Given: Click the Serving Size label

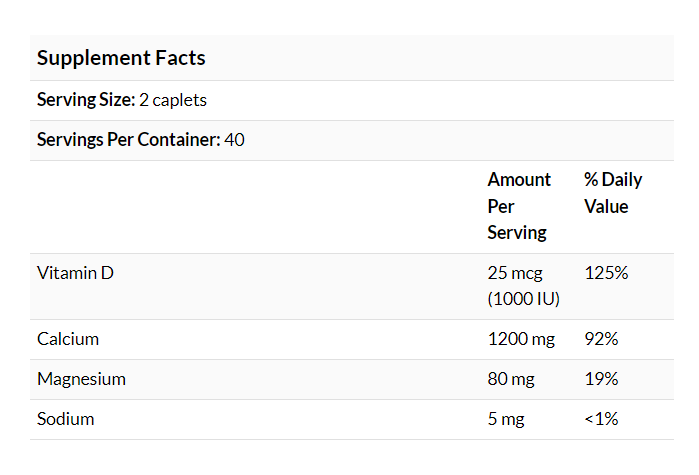Looking at the screenshot, I should [85, 100].
